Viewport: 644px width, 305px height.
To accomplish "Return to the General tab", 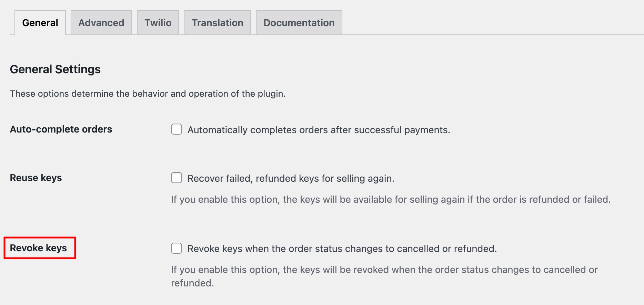I will click(40, 22).
